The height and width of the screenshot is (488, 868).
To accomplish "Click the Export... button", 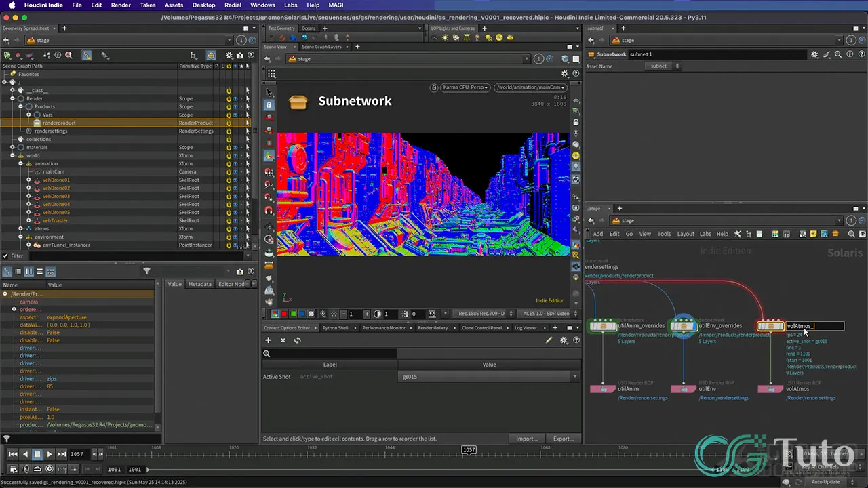I will (563, 439).
